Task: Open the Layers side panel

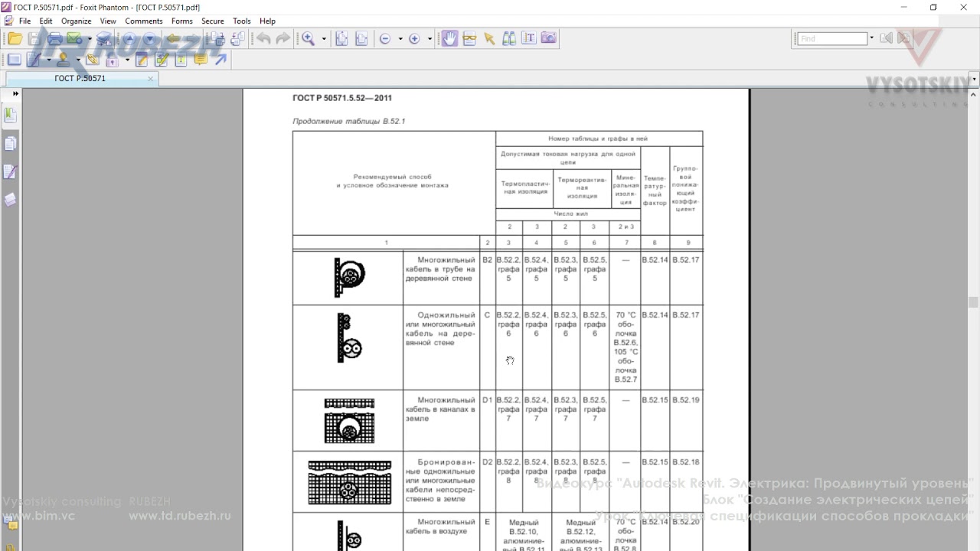Action: 10,200
